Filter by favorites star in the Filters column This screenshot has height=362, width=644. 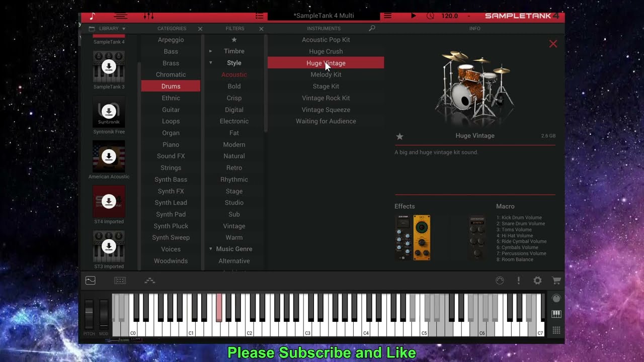tap(234, 40)
